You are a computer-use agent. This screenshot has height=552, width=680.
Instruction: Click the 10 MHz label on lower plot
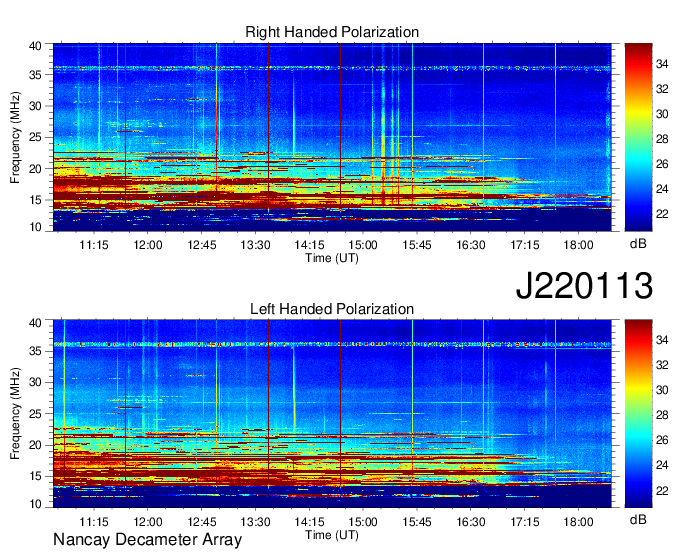click(x=36, y=504)
